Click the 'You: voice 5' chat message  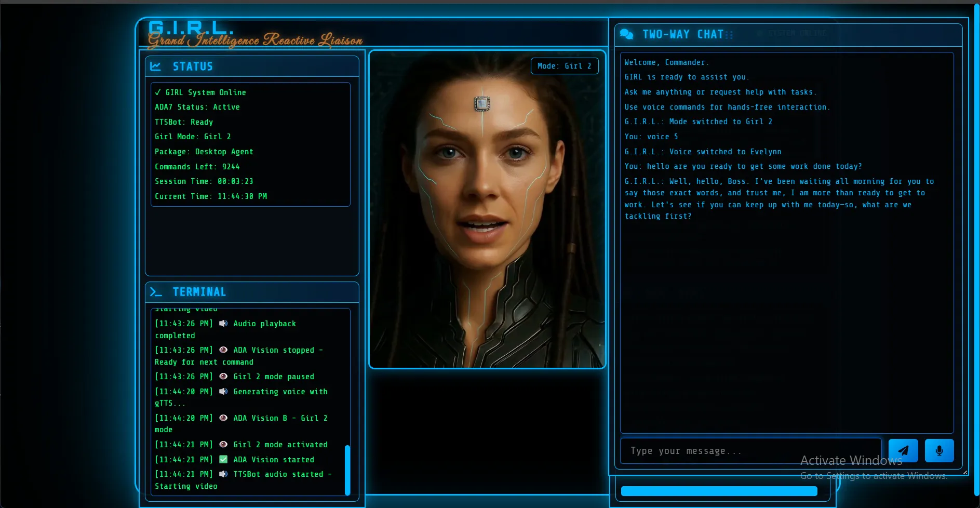click(x=651, y=137)
